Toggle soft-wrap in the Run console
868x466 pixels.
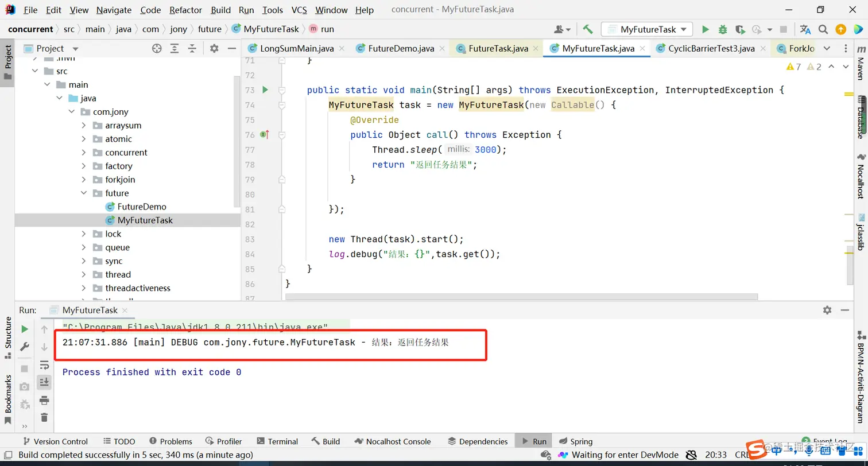pos(44,365)
